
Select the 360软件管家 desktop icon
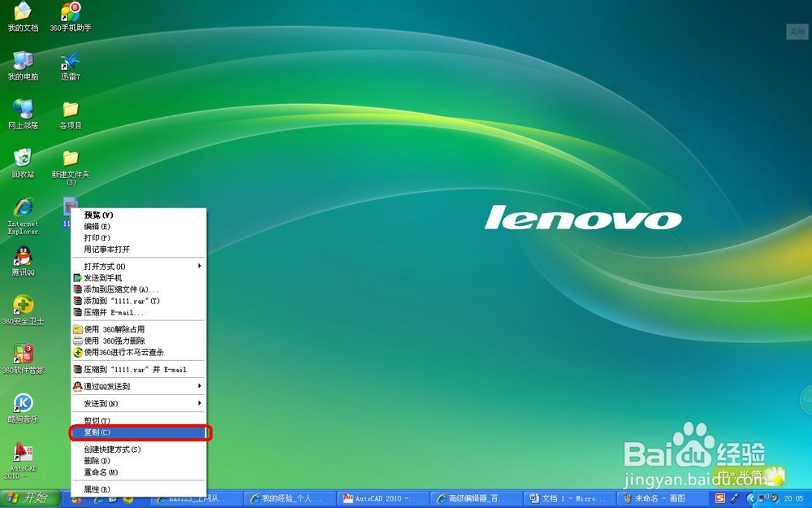coord(23,358)
